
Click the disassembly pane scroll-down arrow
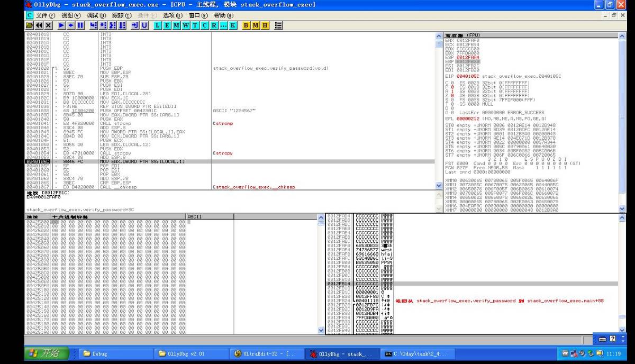[x=438, y=186]
